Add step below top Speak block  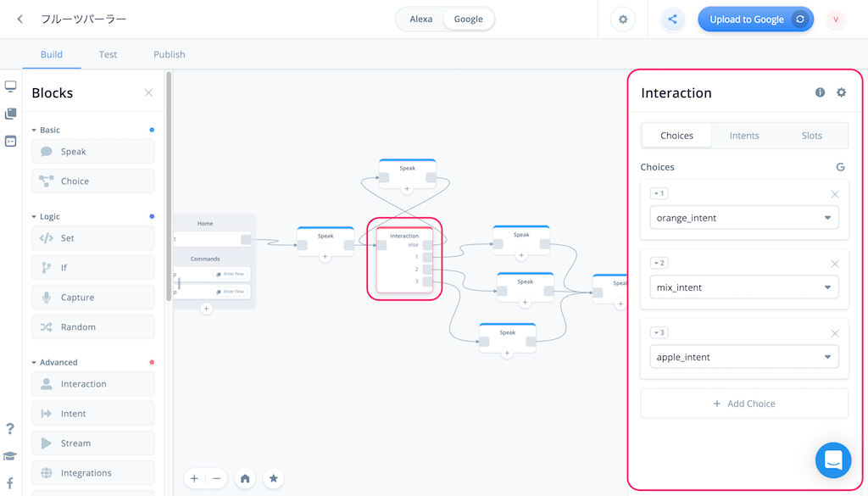[x=407, y=189]
